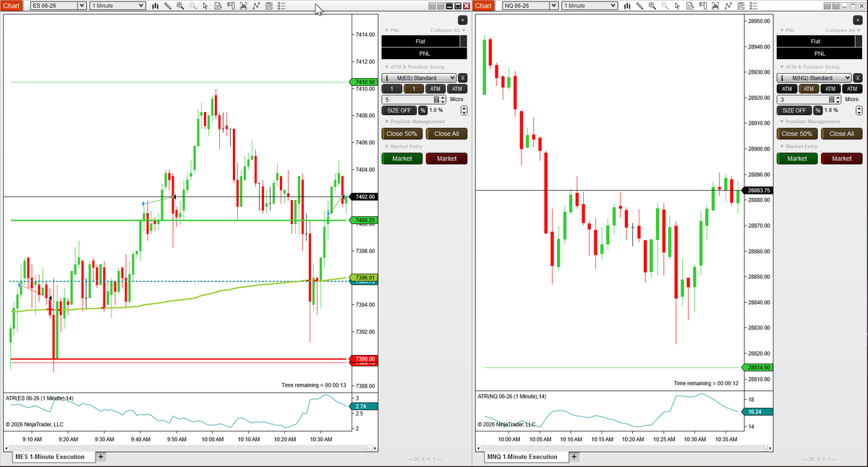This screenshot has width=868, height=467.
Task: Click 7402.00 price marker on ES axis
Action: pos(362,197)
